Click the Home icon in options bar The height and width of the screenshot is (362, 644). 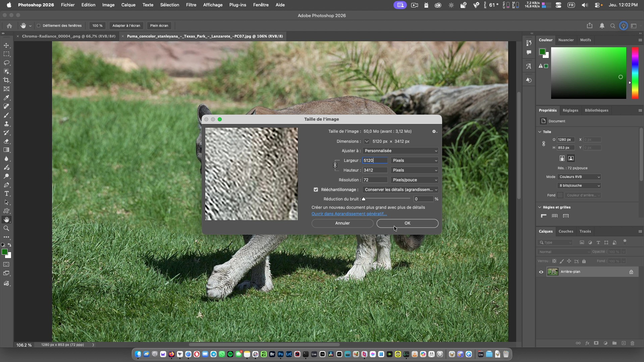click(x=9, y=26)
